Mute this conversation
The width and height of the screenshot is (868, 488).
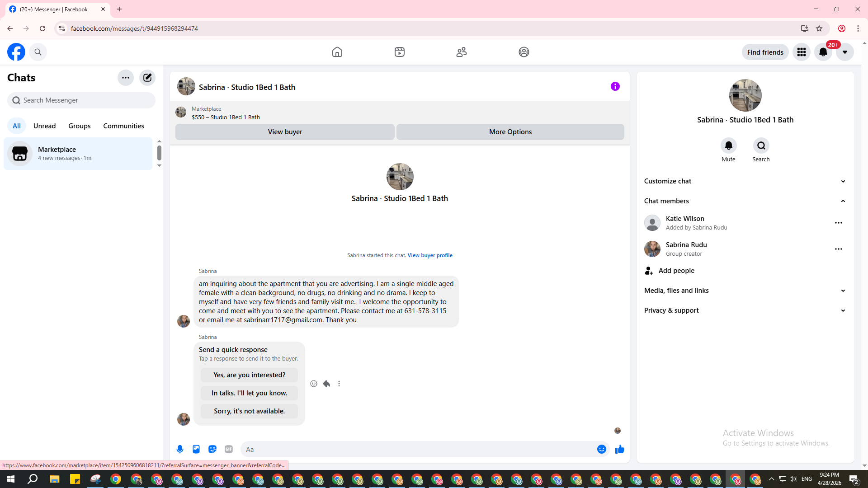[x=728, y=146]
